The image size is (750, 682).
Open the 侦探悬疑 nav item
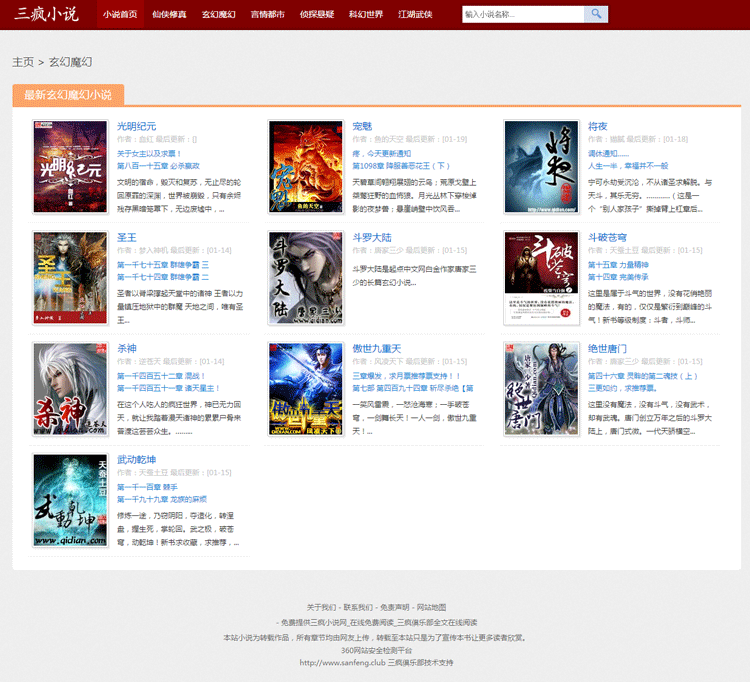tap(317, 14)
